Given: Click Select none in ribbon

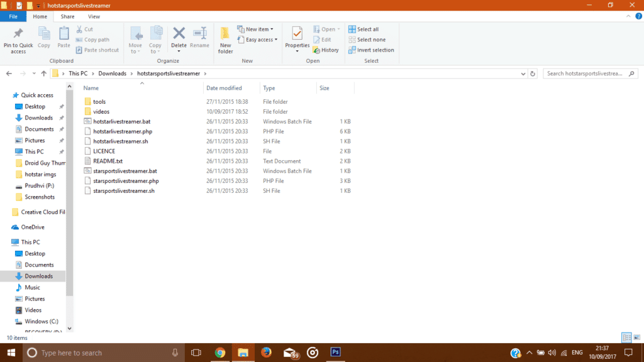Looking at the screenshot, I should (367, 40).
